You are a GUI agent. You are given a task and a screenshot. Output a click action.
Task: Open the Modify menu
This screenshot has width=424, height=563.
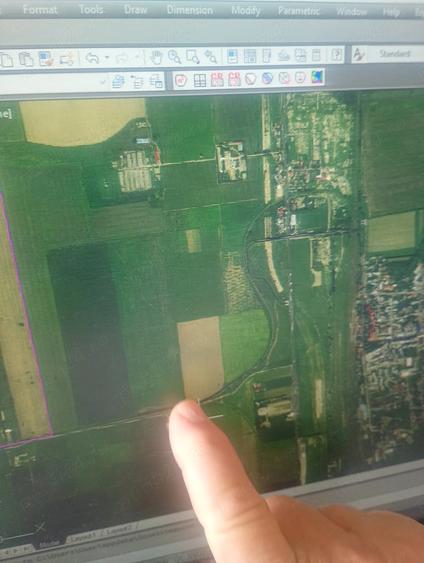point(246,11)
